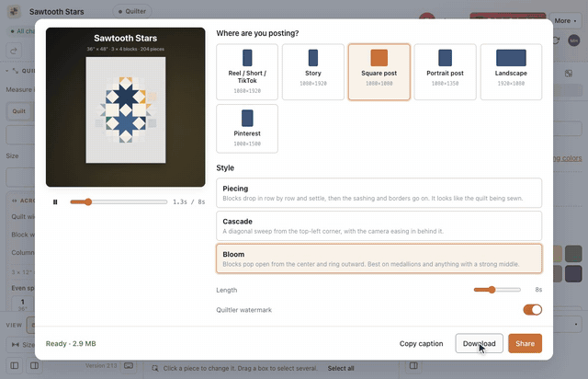Adjust the Length slider handle
Viewport: 588px width, 379px height.
(492, 290)
